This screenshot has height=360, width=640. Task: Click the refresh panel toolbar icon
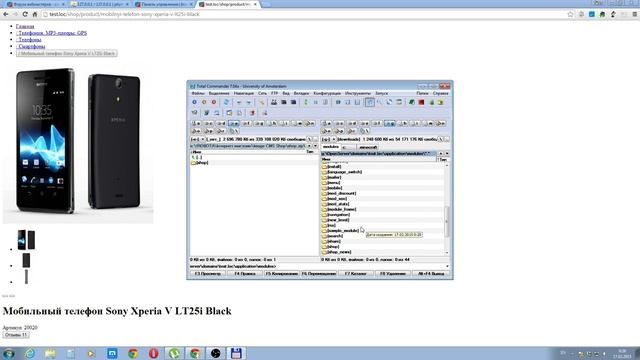[x=226, y=102]
